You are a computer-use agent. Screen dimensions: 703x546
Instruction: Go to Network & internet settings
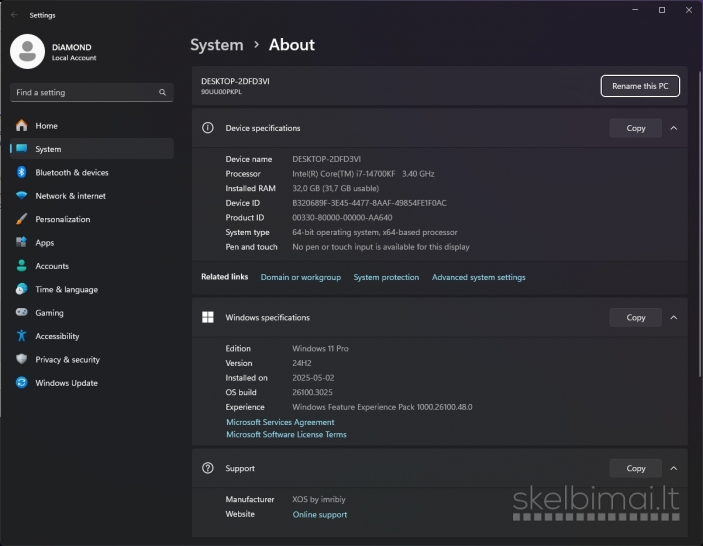point(92,195)
